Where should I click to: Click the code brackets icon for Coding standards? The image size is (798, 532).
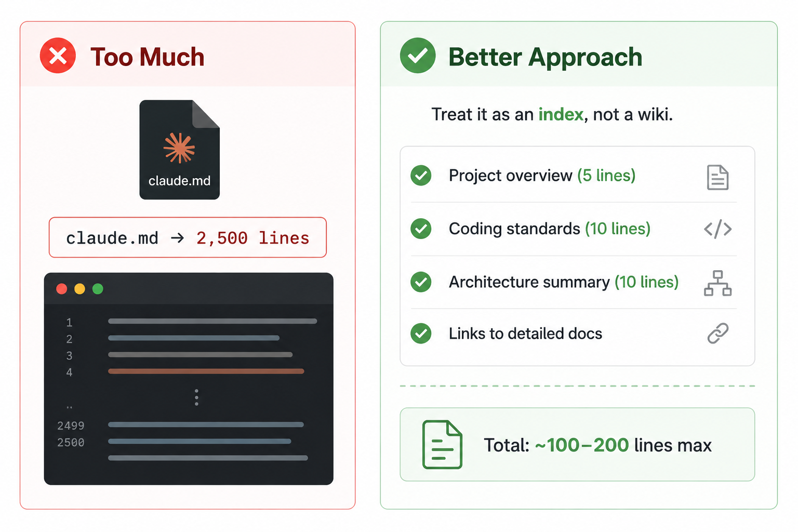tap(717, 229)
